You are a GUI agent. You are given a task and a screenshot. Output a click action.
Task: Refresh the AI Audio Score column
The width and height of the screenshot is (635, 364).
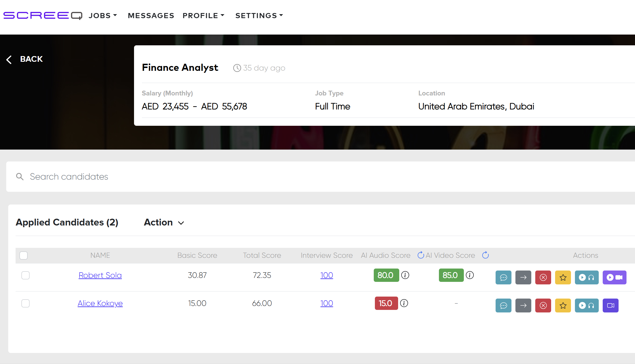[x=421, y=255]
